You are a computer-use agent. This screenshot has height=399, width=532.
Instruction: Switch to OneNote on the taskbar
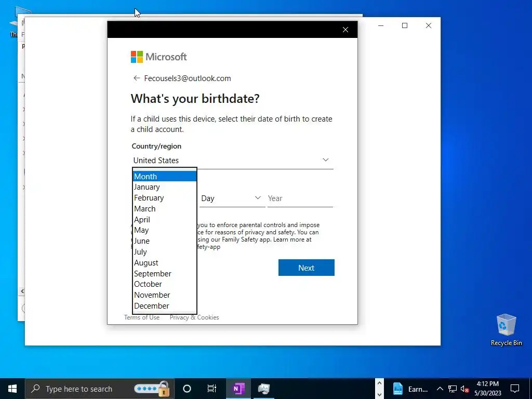[x=238, y=389]
